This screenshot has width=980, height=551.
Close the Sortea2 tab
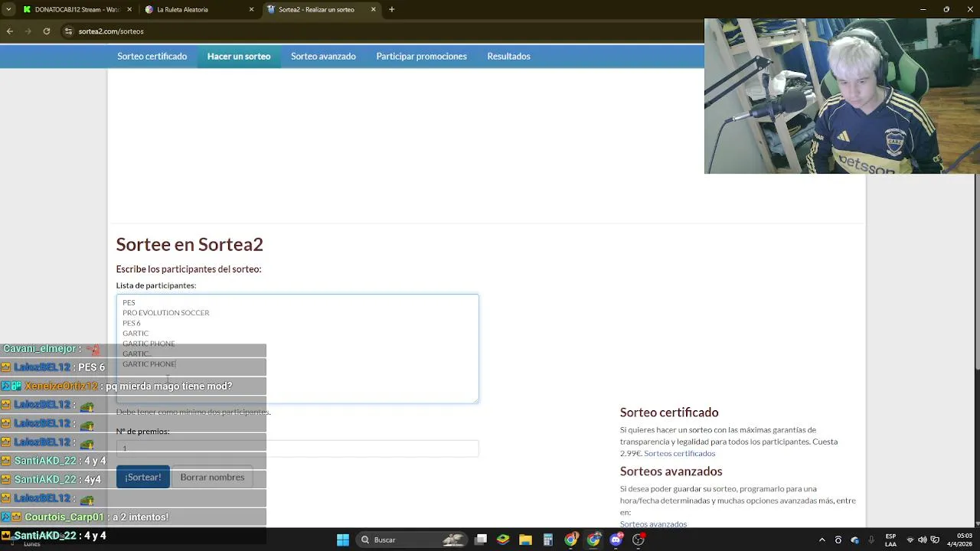(x=374, y=9)
